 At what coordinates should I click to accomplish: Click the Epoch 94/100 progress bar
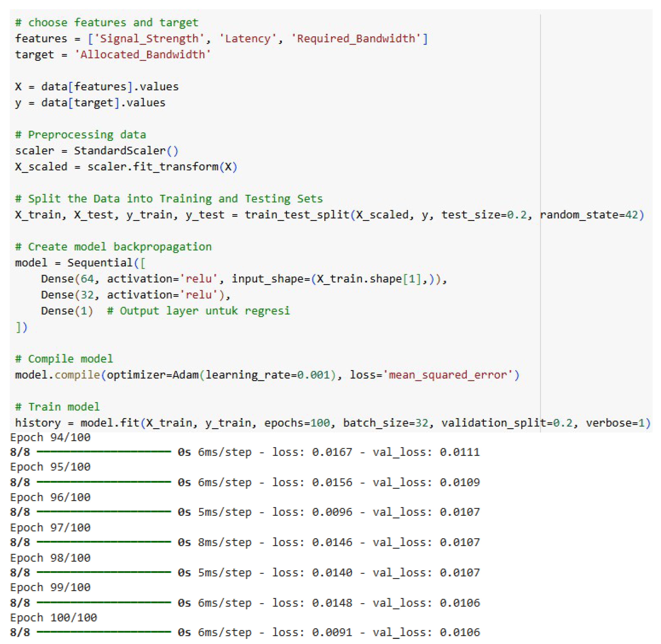104,452
